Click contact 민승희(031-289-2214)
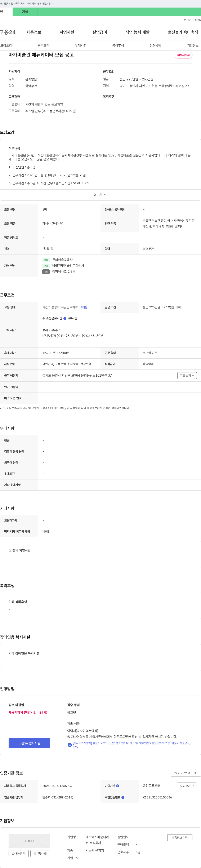 tap(58, 797)
